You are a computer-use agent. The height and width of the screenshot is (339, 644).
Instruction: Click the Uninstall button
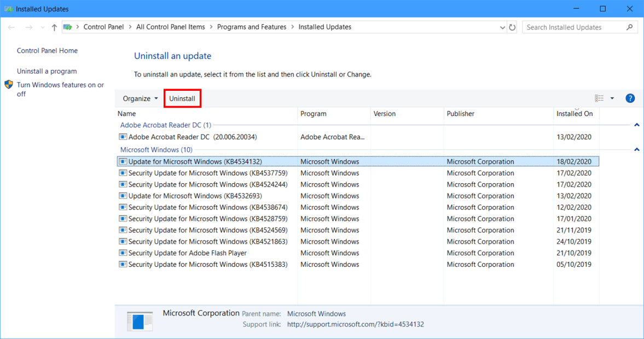point(182,98)
